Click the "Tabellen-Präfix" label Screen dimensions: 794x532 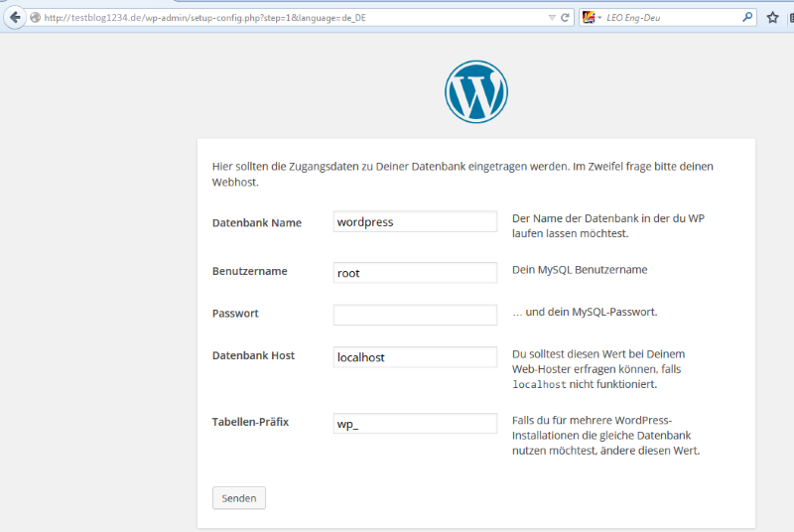click(x=250, y=422)
